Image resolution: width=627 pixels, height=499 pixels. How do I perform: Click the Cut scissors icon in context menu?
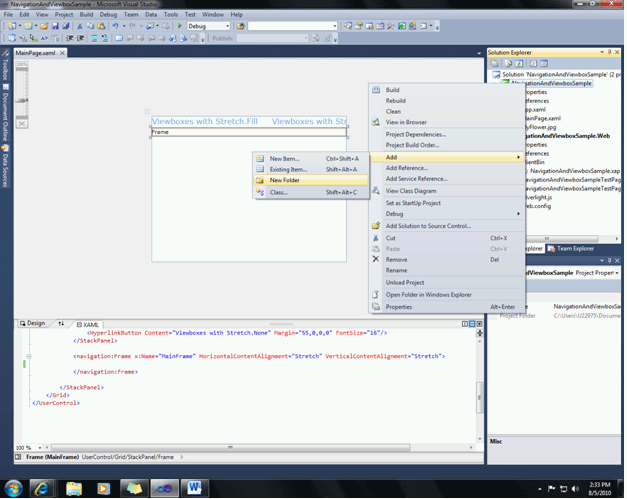376,238
